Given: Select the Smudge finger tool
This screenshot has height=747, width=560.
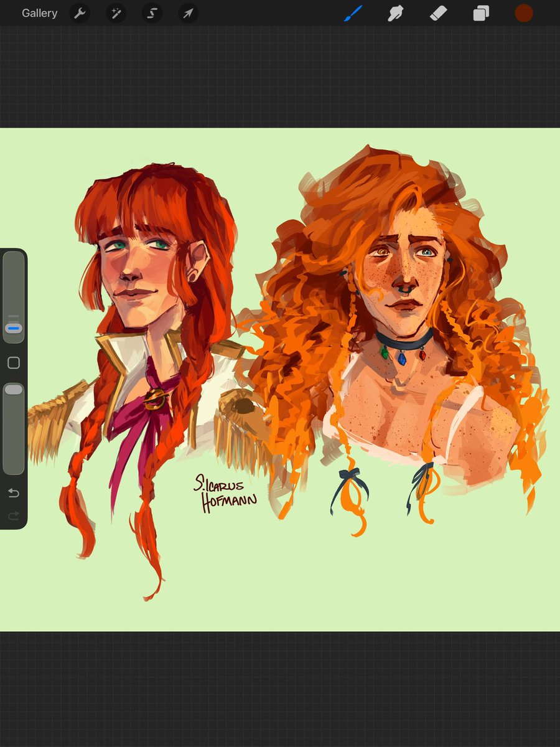Looking at the screenshot, I should click(396, 13).
